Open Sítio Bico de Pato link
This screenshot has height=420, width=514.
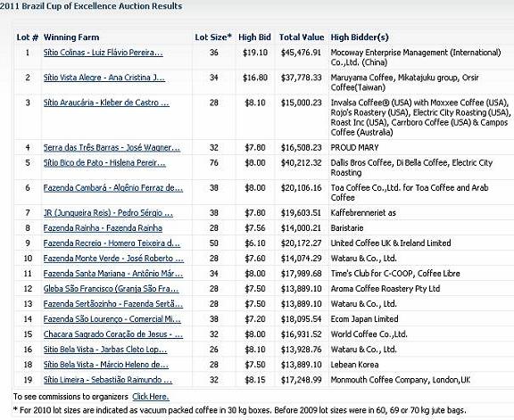(104, 163)
